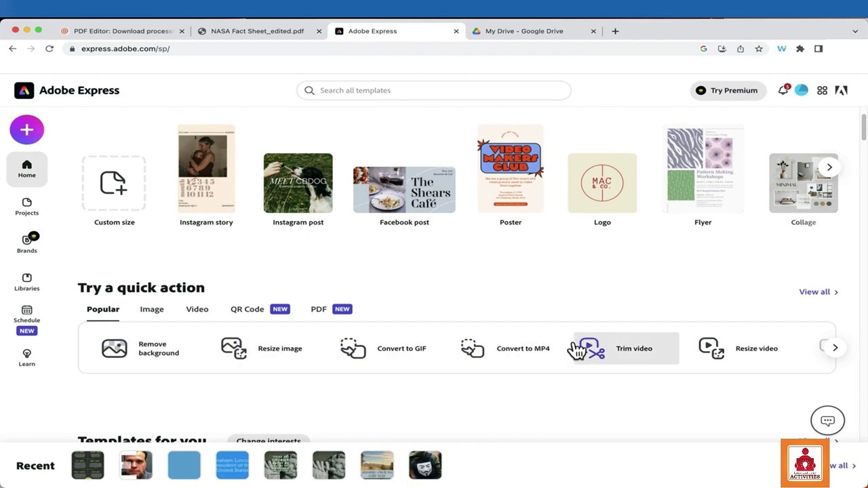Show more quick actions with arrow
868x488 pixels.
pyautogui.click(x=835, y=348)
